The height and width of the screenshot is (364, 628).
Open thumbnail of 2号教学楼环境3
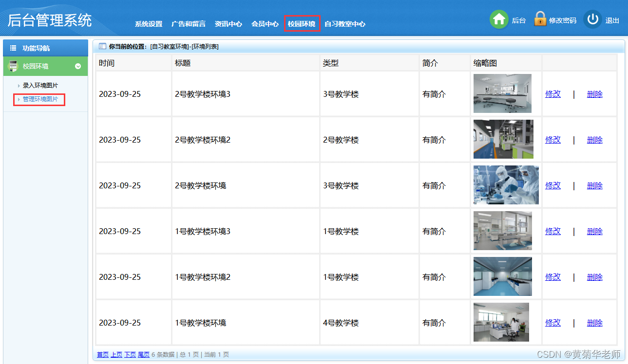tap(502, 93)
